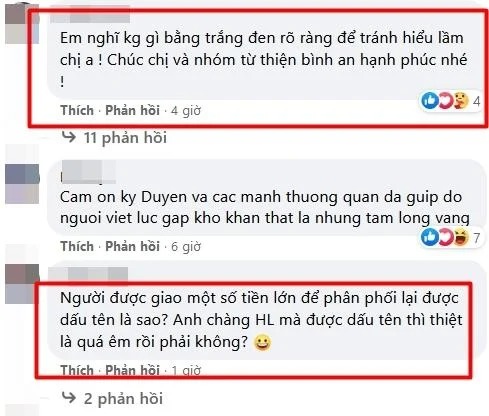Image resolution: width=489 pixels, height=416 pixels.
Task: Click the reply arrow icon beside 2 phản hồi
Action: coord(69,397)
